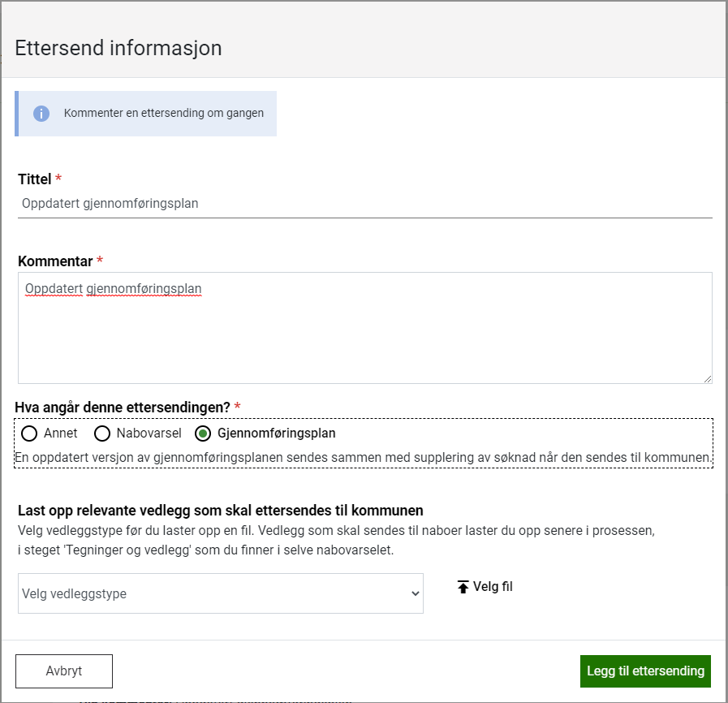Click the resize handle of the Kommentar box
This screenshot has height=703, width=728.
(x=707, y=378)
